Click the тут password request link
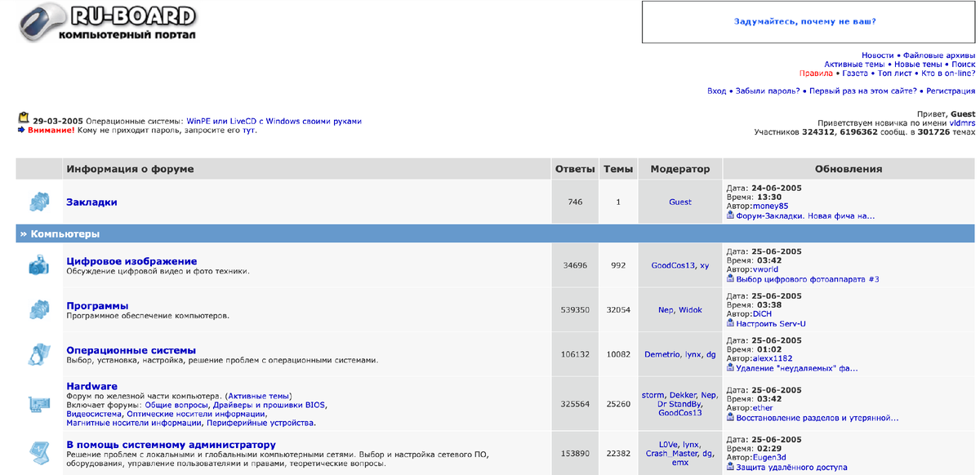Image resolution: width=980 pixels, height=475 pixels. click(x=249, y=130)
